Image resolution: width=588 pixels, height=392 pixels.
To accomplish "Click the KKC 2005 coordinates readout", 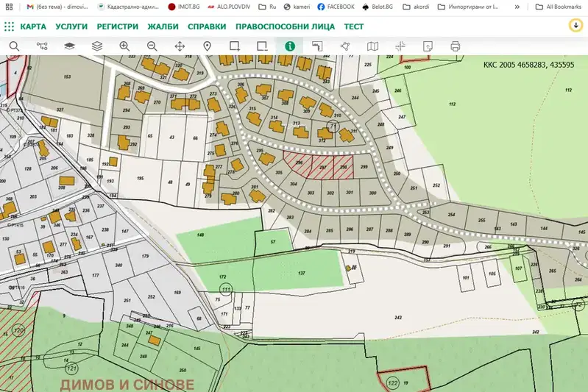I will (x=528, y=65).
